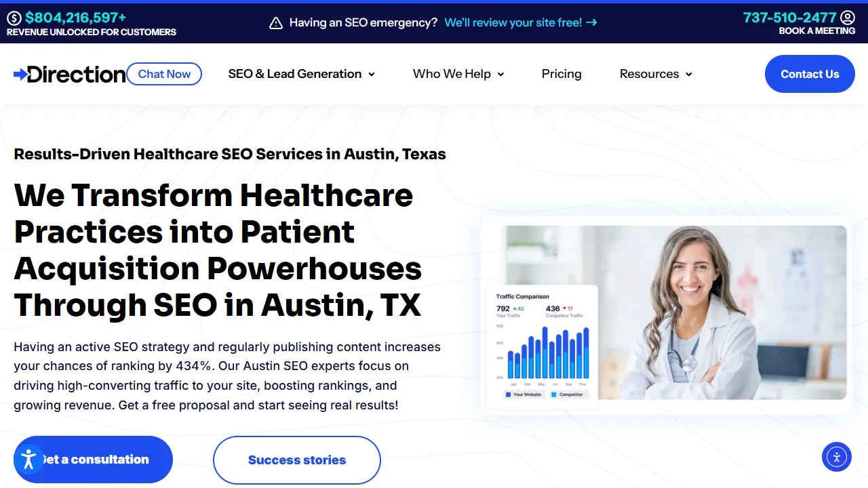
Task: Open the accessibility widget at bottom left
Action: click(x=28, y=459)
